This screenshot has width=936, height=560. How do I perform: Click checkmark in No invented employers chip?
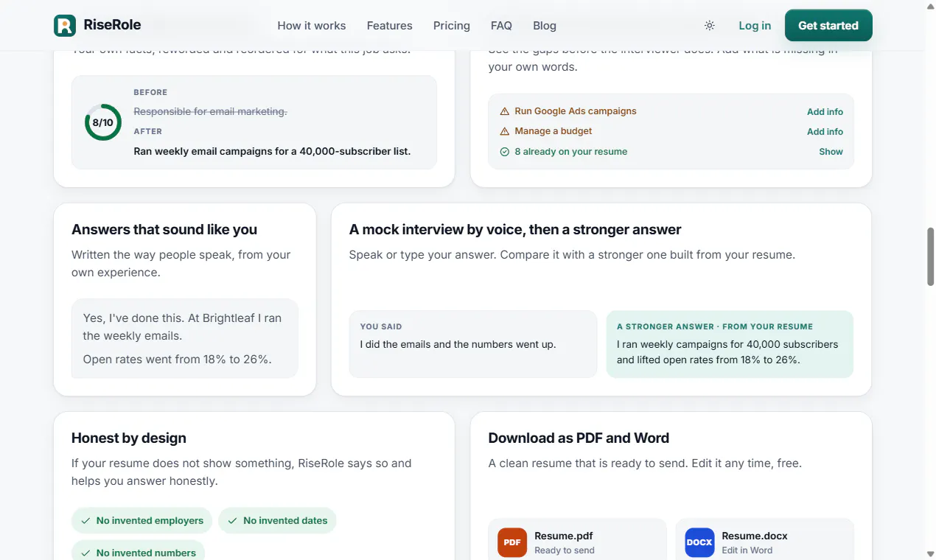pos(87,520)
